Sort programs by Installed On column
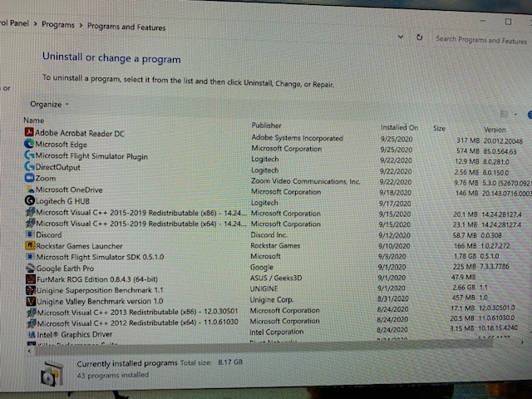The image size is (532, 399). tap(399, 127)
